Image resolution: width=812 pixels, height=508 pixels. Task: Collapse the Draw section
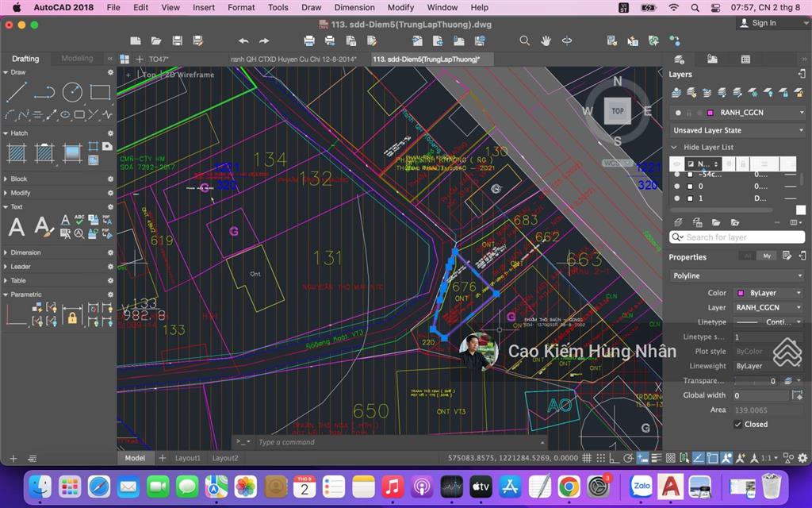tap(6, 72)
